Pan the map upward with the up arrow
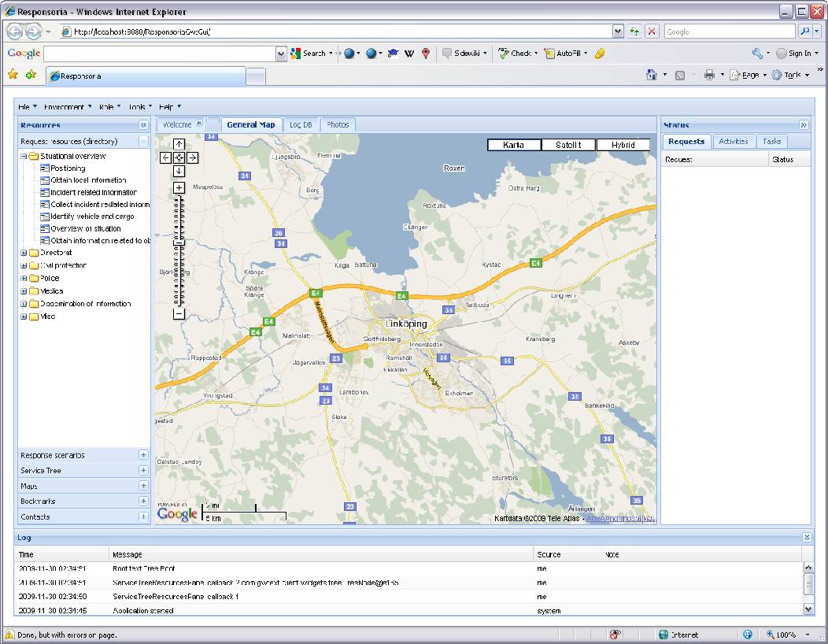Viewport: 828px width, 644px height. coord(179,144)
